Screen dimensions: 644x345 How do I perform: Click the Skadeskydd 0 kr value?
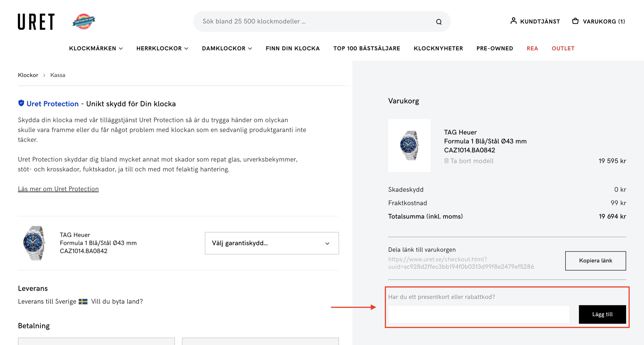click(x=620, y=189)
